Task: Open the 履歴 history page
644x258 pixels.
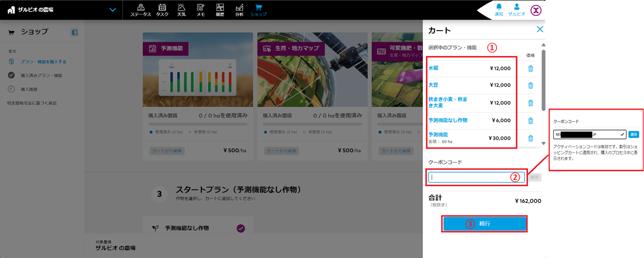Action: (x=220, y=10)
